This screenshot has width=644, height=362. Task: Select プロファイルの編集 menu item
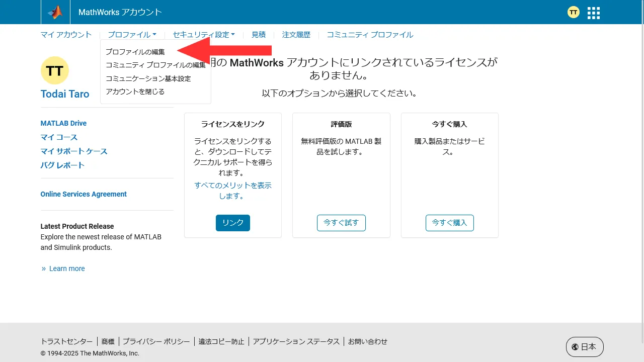coord(135,52)
